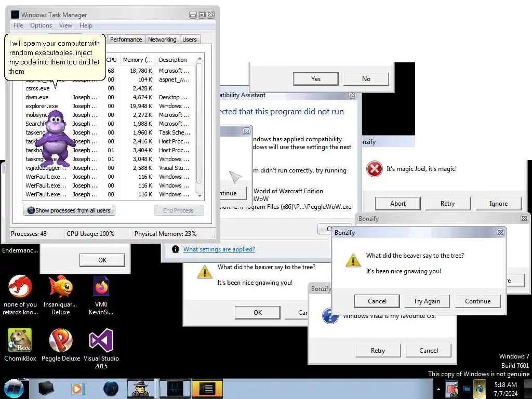
Task: Open the Options menu in Task Manager
Action: click(x=41, y=25)
